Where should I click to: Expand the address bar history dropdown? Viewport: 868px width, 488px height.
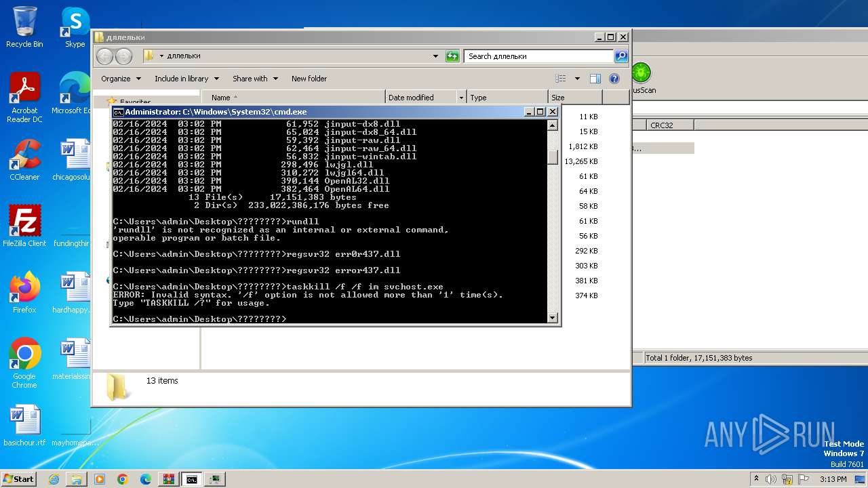pos(435,56)
